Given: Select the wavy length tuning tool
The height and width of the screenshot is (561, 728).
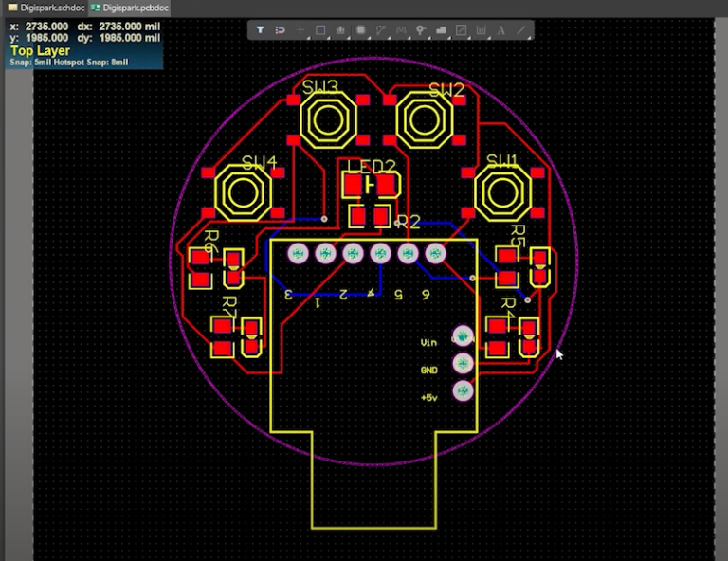Looking at the screenshot, I should click(x=401, y=30).
